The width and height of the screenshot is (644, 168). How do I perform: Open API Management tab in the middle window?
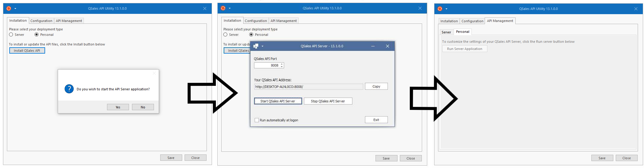coord(284,21)
